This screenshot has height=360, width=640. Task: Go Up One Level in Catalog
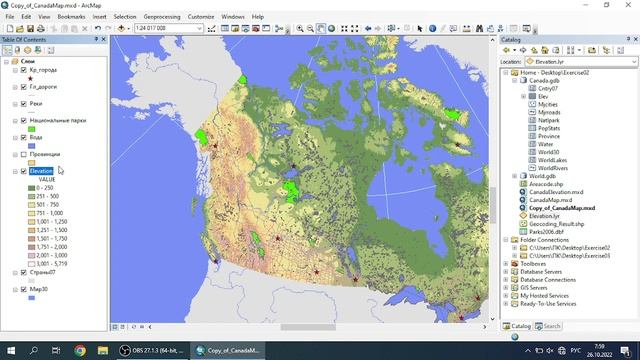point(534,50)
